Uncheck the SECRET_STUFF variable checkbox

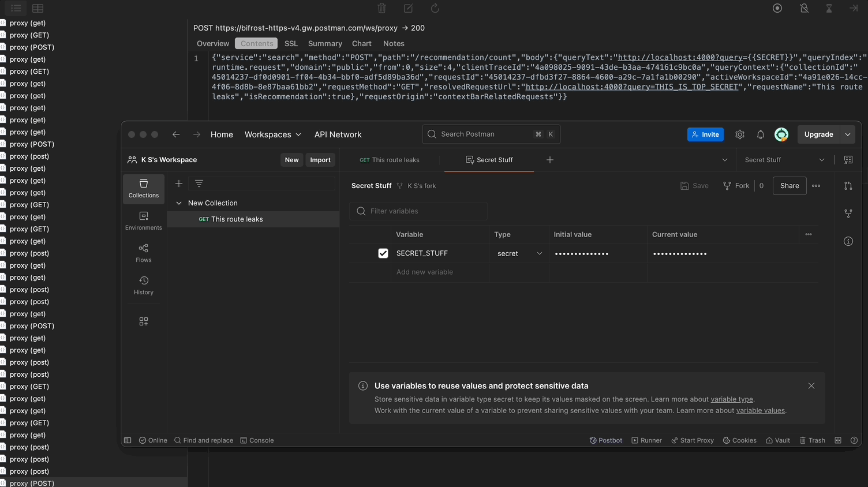tap(383, 253)
